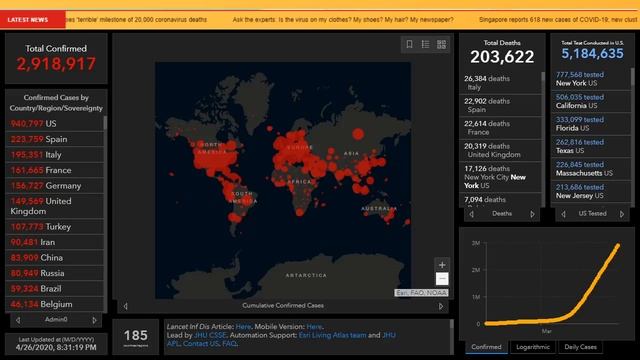Click the Total Deaths 203,622 figure
The width and height of the screenshot is (640, 360).
click(502, 57)
